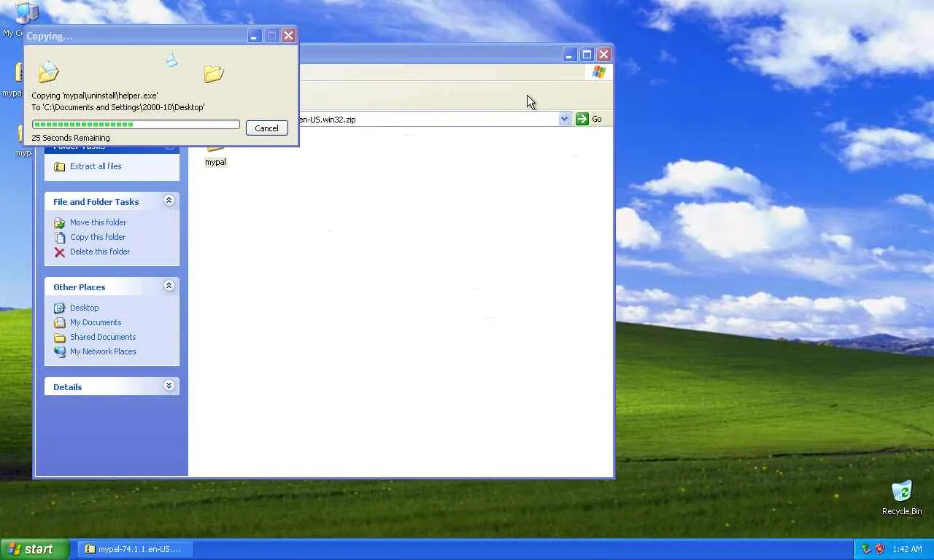
Task: Cancel the file copy operation
Action: coord(266,128)
